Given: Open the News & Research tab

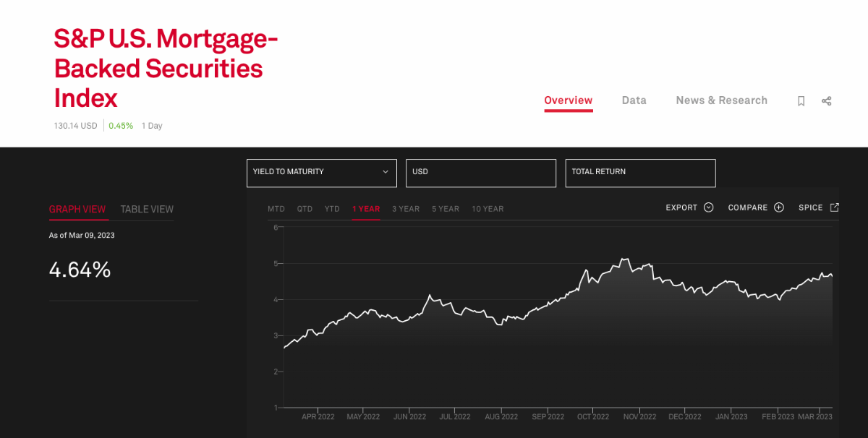Looking at the screenshot, I should (721, 100).
